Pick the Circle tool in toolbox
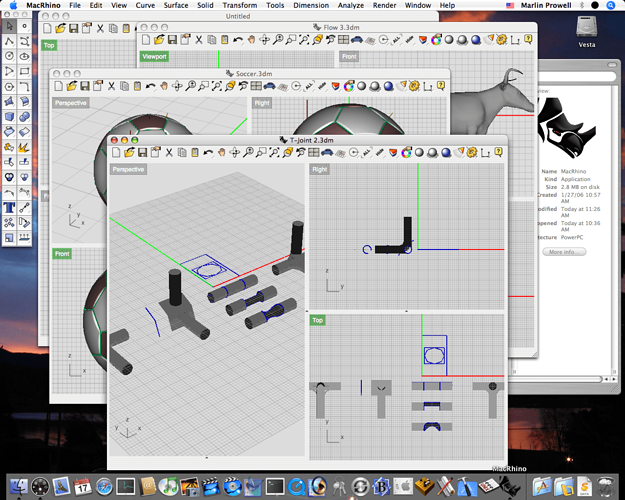Viewport: 625px width, 500px height. pyautogui.click(x=10, y=56)
